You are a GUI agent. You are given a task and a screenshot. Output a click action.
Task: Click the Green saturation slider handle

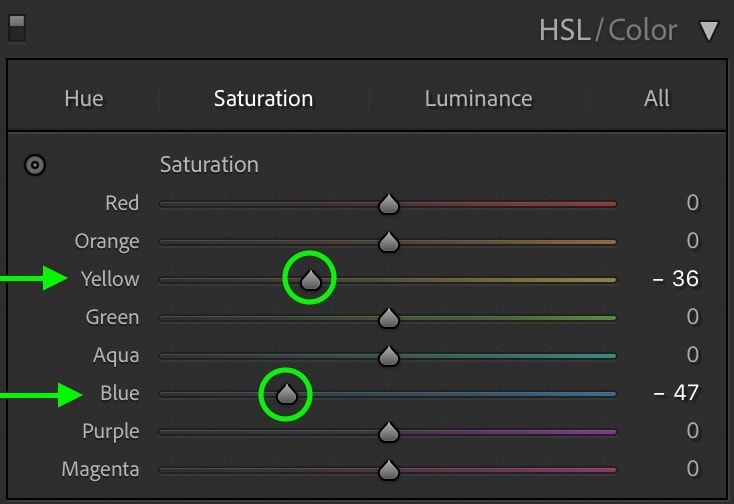tap(389, 318)
